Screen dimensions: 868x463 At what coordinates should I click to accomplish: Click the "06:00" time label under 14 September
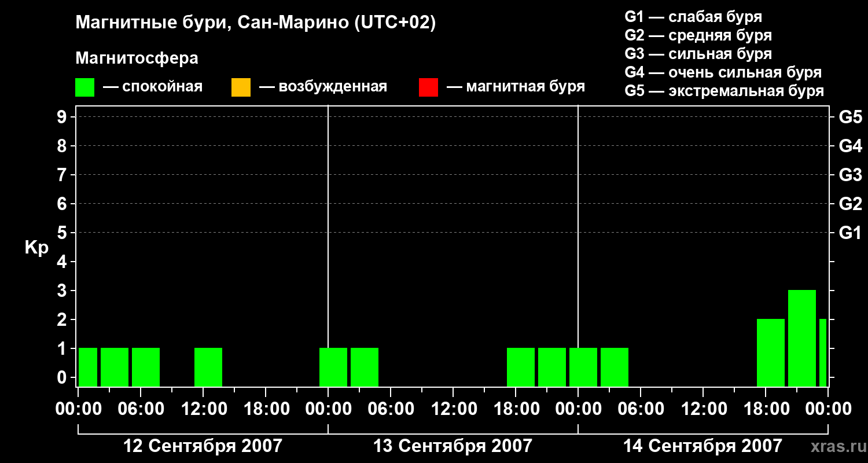[640, 409]
